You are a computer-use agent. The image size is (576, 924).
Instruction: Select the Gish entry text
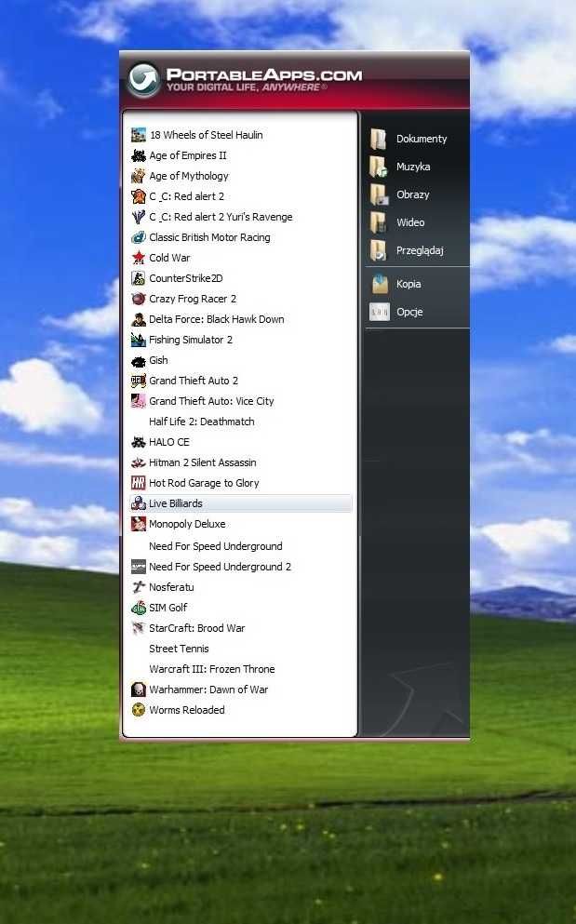(x=158, y=361)
